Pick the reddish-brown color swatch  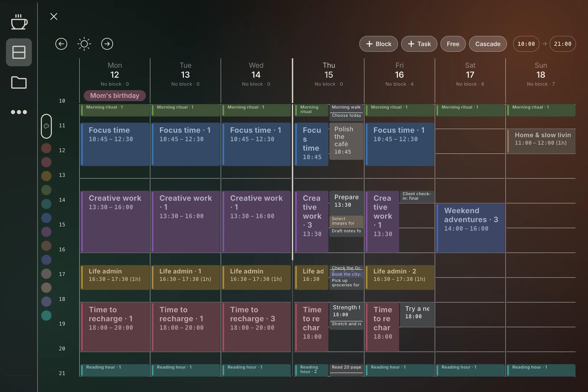46,148
